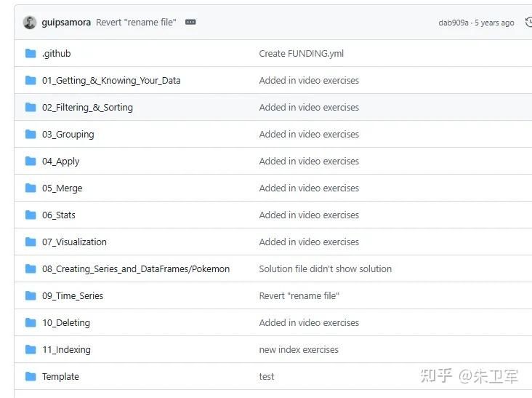Open 04_Apply folder
532x398 pixels.
61,162
